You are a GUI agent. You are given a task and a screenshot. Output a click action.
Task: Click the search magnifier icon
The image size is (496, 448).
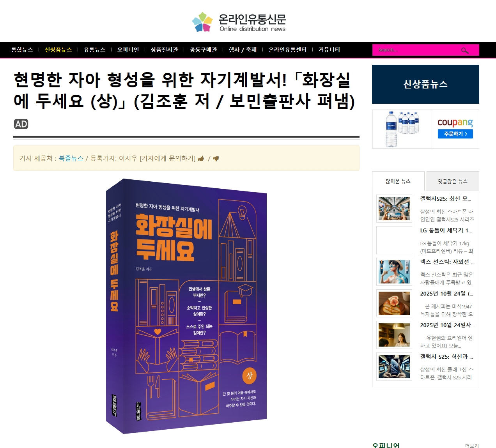464,50
